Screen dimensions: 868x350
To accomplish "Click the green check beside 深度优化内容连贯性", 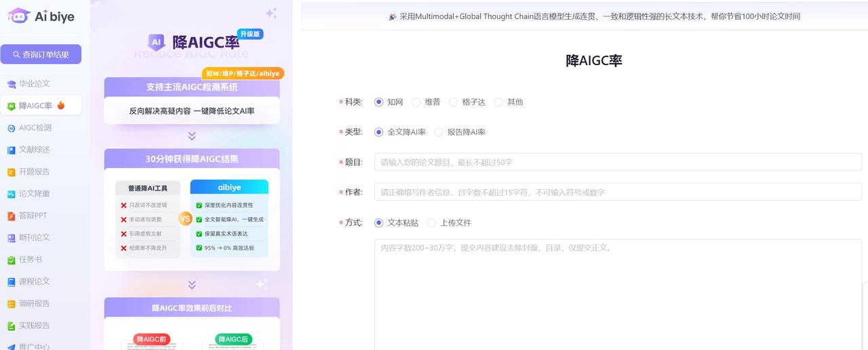I will click(199, 205).
